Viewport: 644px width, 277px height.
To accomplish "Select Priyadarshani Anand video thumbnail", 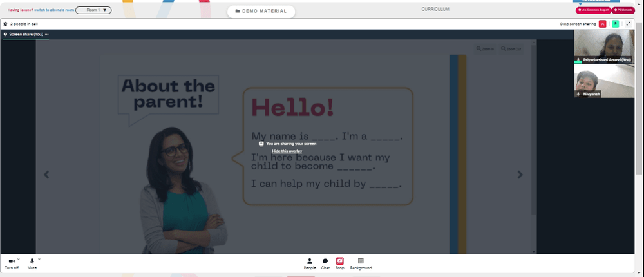I will (604, 46).
